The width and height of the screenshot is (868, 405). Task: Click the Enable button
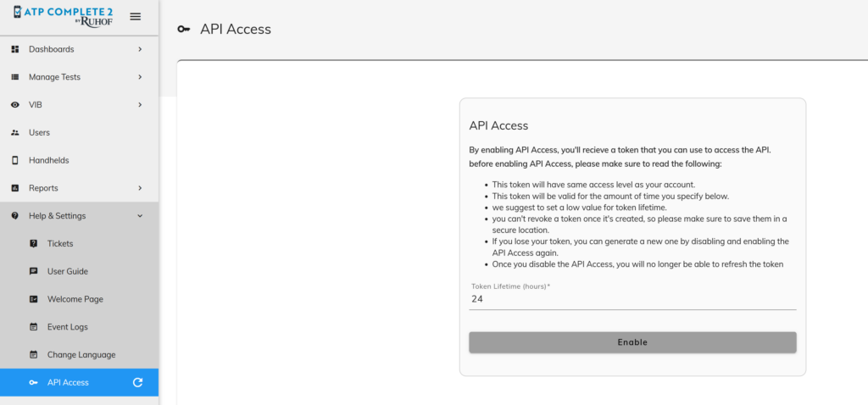[632, 342]
